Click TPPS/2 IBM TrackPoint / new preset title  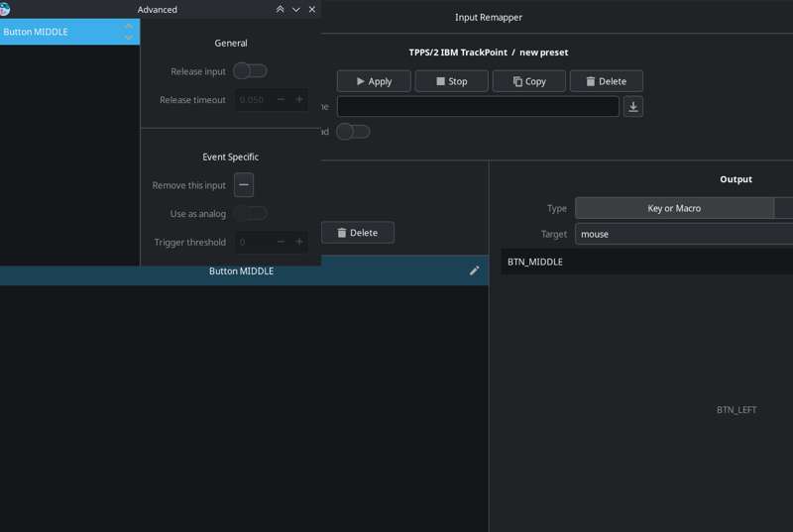click(x=489, y=53)
